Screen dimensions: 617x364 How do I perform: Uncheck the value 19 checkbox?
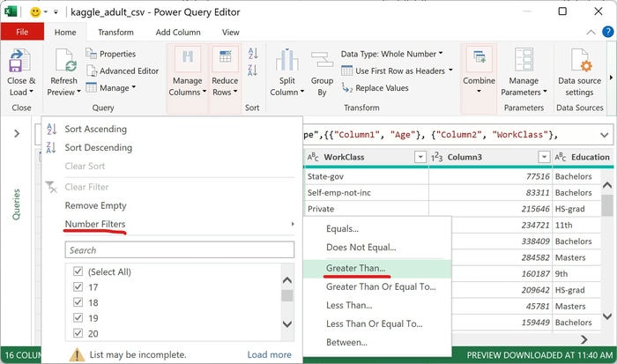click(78, 317)
